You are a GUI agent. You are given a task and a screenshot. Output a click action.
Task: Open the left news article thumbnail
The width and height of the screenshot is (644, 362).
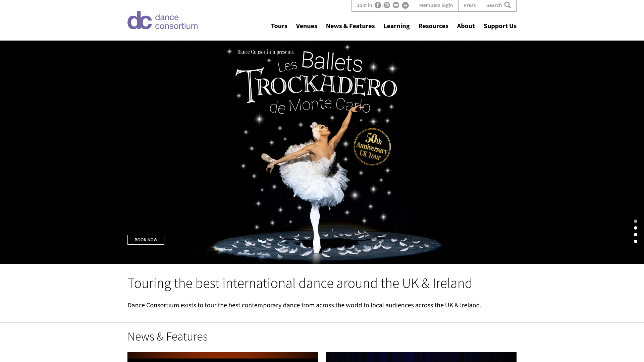[x=223, y=357]
